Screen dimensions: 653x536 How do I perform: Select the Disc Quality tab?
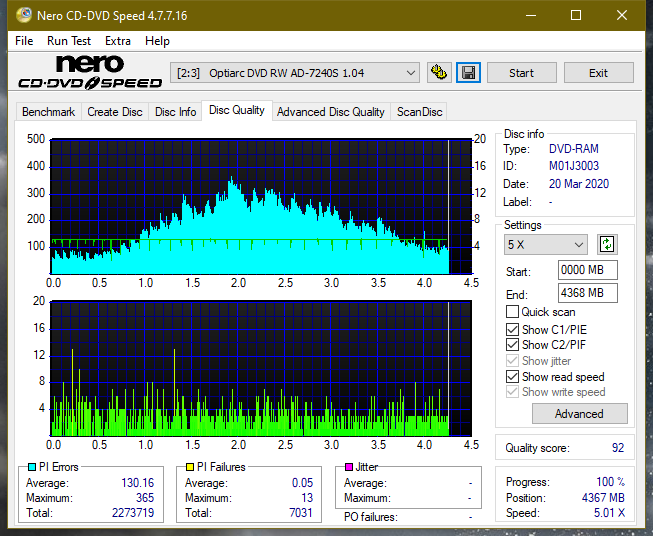point(237,110)
